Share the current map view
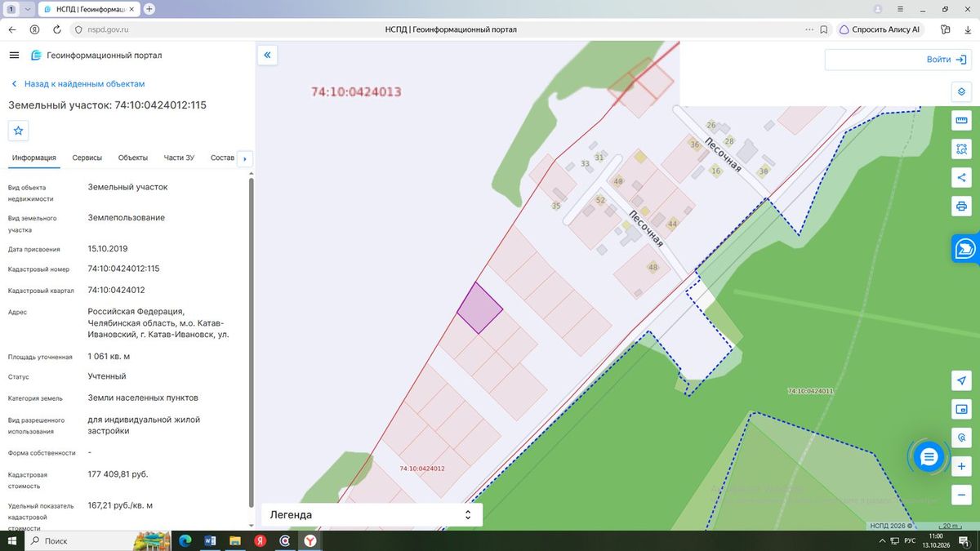 962,177
